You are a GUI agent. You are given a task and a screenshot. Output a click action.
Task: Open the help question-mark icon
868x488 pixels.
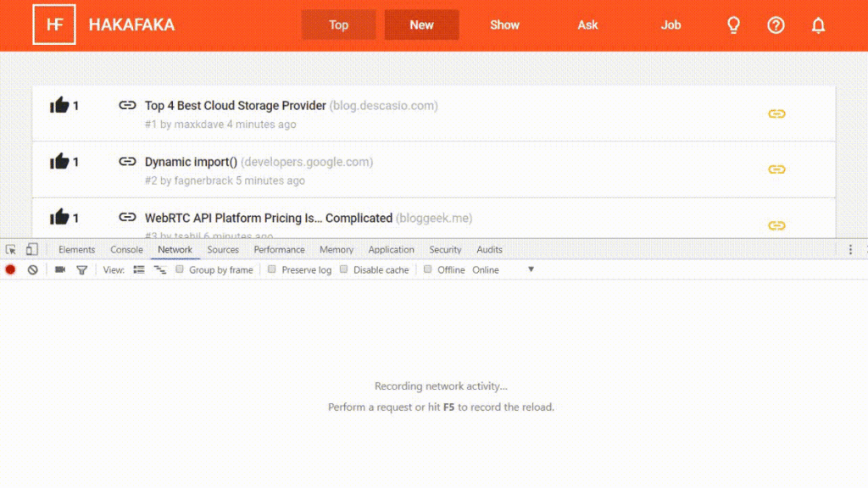(x=776, y=25)
